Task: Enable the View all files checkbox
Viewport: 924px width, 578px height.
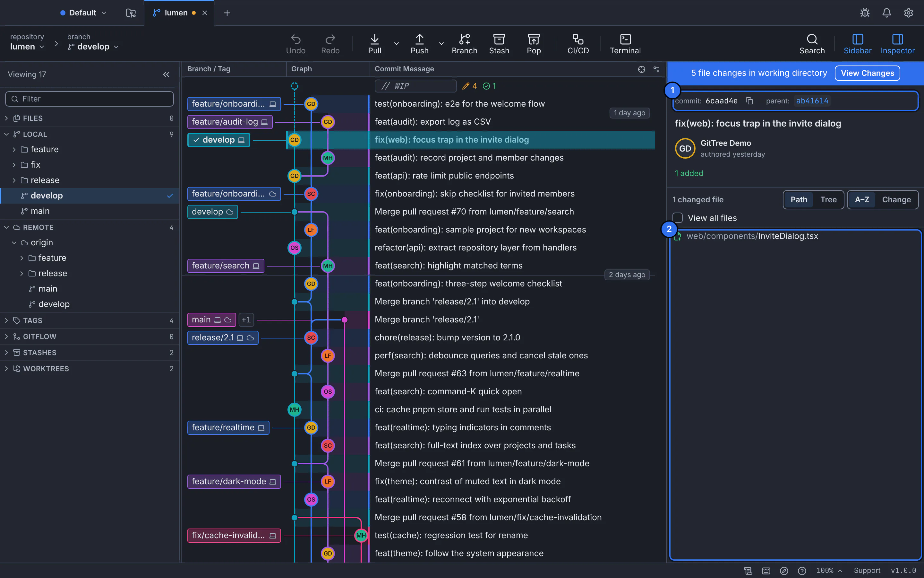Action: tap(677, 218)
